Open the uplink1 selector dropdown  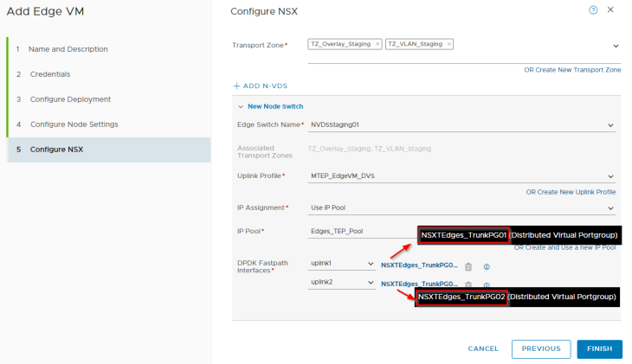(x=368, y=263)
